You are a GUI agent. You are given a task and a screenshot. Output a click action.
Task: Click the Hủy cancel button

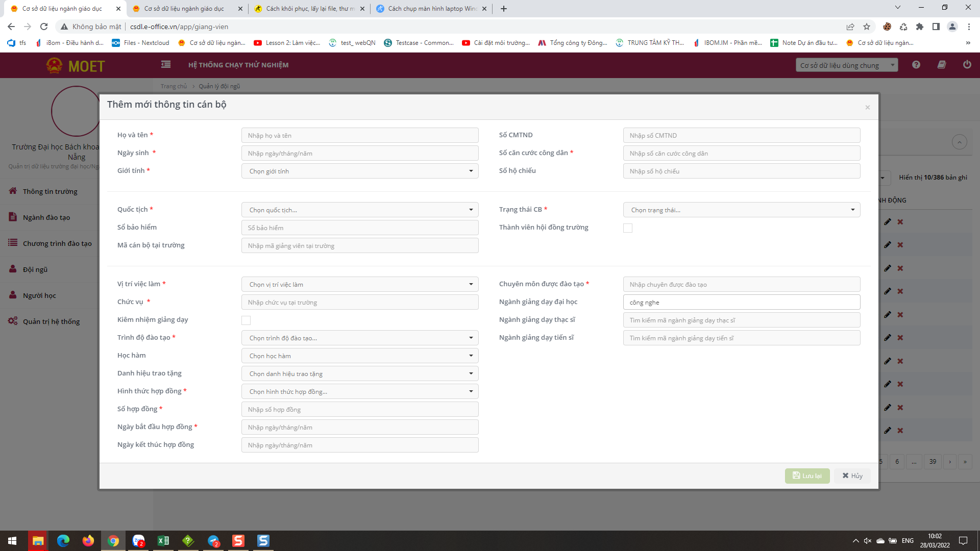[x=852, y=475]
